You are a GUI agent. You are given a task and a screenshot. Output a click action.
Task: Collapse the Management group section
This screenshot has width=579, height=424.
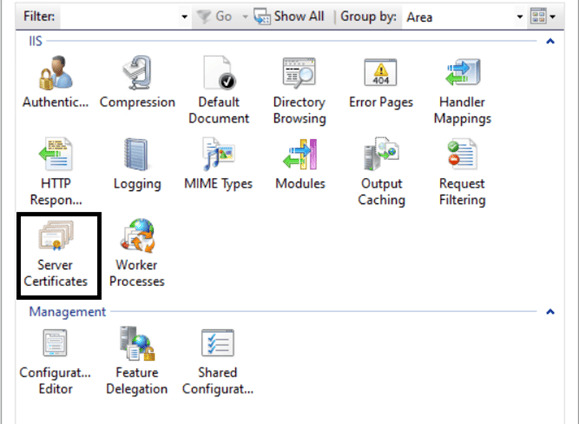pyautogui.click(x=550, y=312)
